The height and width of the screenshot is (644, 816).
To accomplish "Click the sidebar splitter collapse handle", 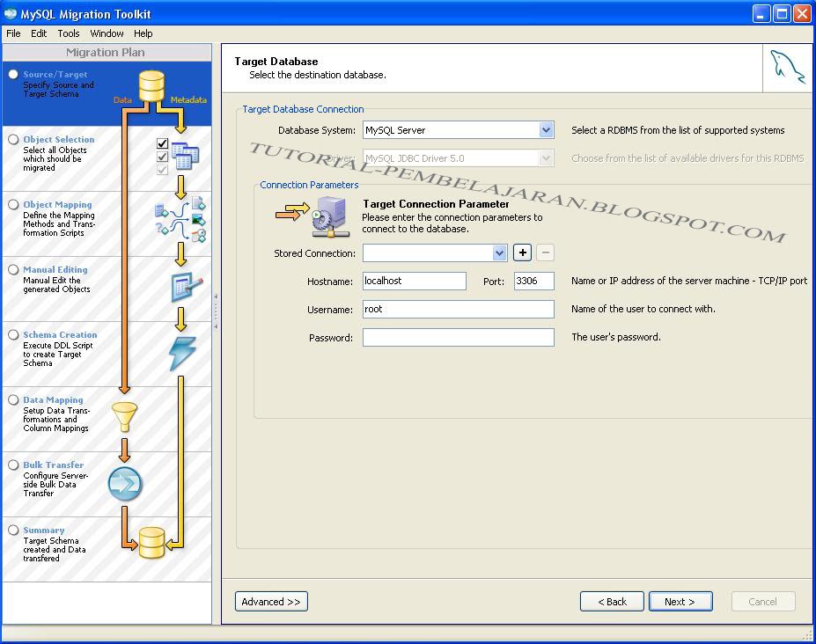I will 216,311.
